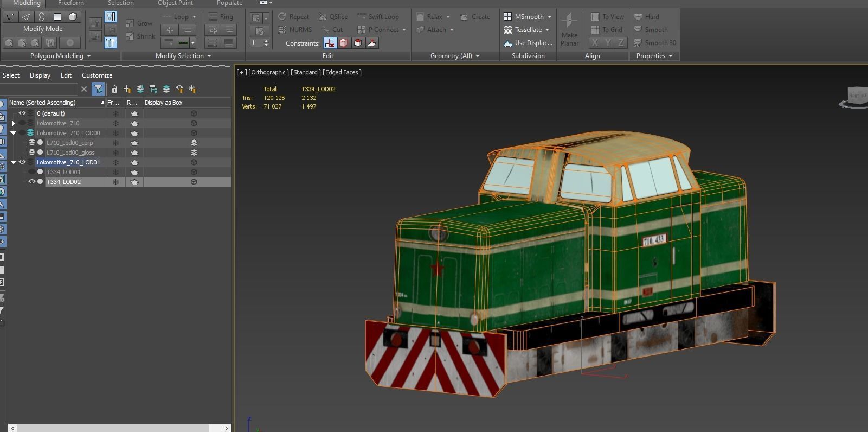The width and height of the screenshot is (868, 432).
Task: Expand the Lokomotive_710 layer
Action: [x=14, y=123]
